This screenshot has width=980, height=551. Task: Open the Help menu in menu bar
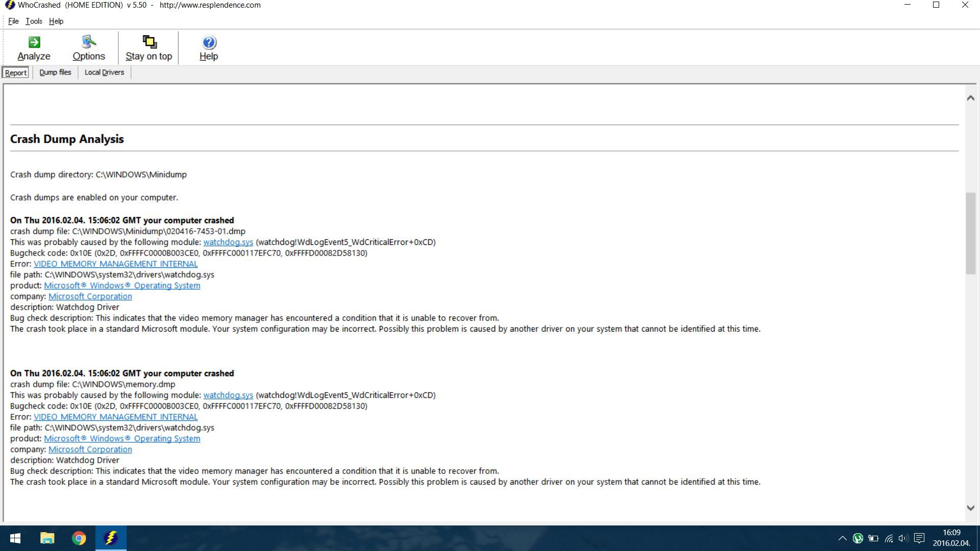click(x=56, y=21)
